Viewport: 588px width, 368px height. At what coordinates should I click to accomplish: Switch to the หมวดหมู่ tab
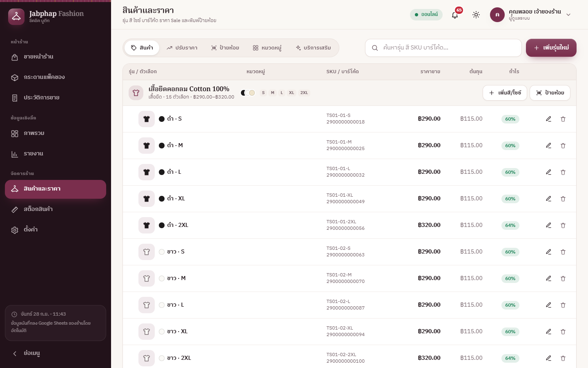[267, 48]
